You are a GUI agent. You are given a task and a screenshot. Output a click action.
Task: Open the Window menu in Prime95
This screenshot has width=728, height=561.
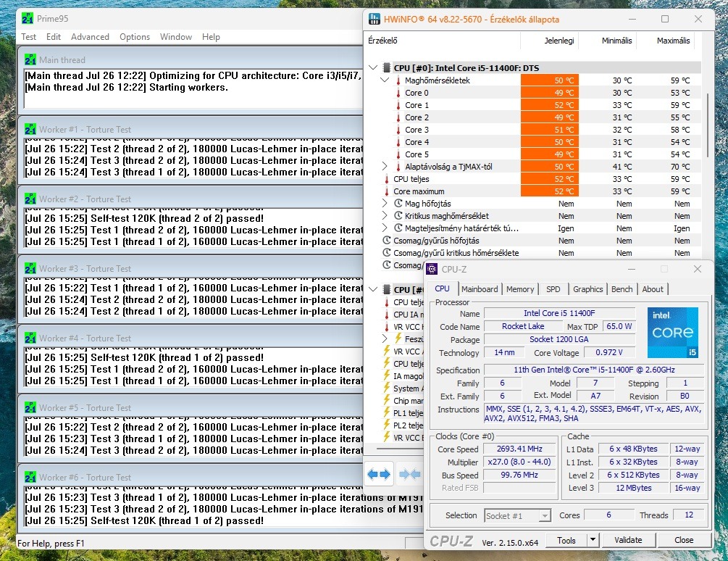[176, 37]
